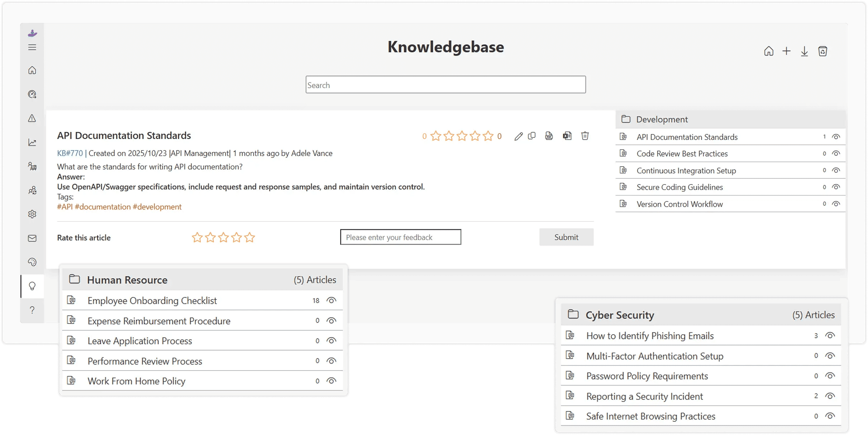This screenshot has height=435, width=868.
Task: Select the lightbulb Knowledgebase icon in sidebar
Action: 32,286
